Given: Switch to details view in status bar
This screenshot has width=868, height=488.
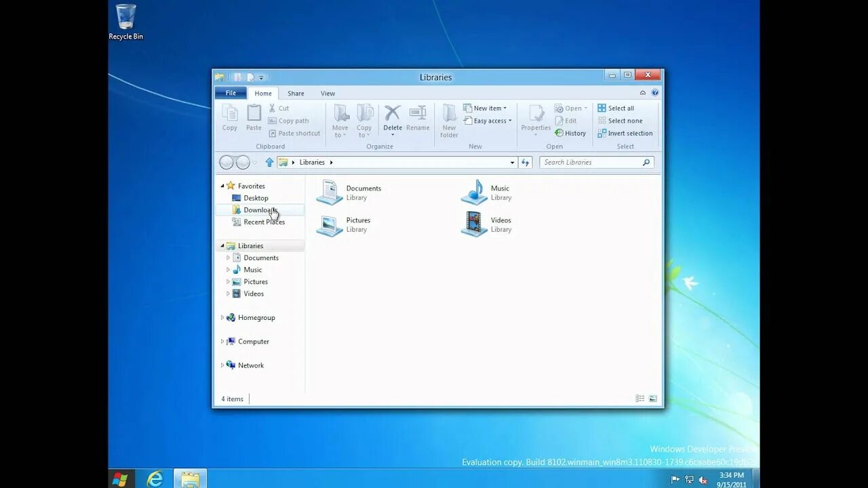Looking at the screenshot, I should point(640,399).
